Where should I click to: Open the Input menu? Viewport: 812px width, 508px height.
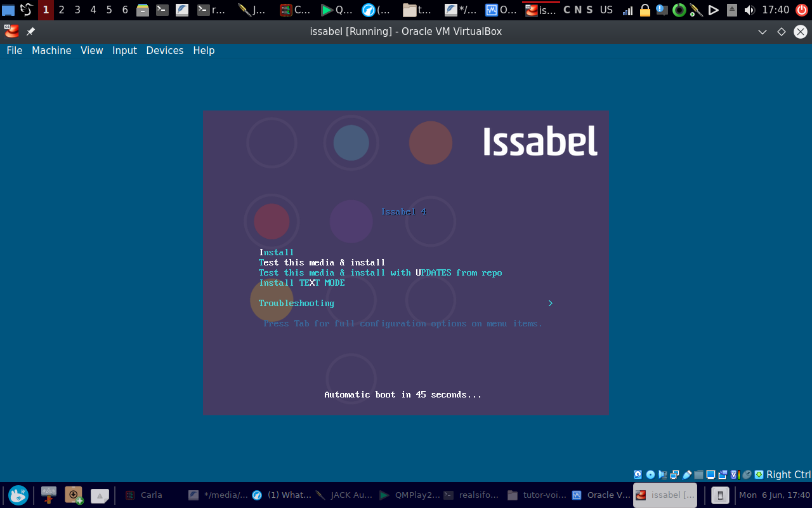click(124, 50)
